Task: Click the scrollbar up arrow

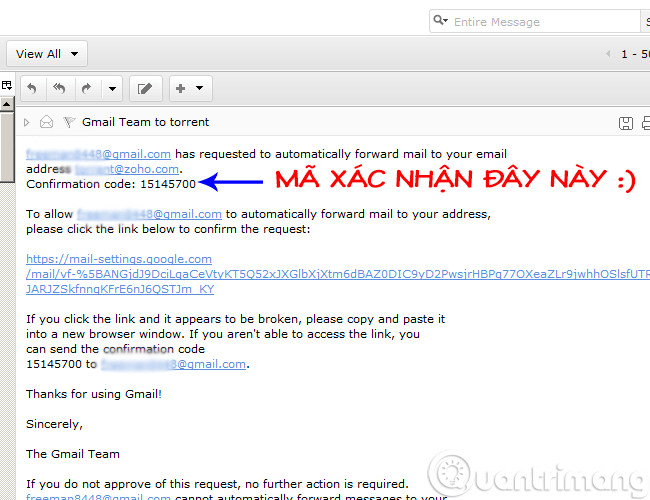Action: pyautogui.click(x=7, y=104)
